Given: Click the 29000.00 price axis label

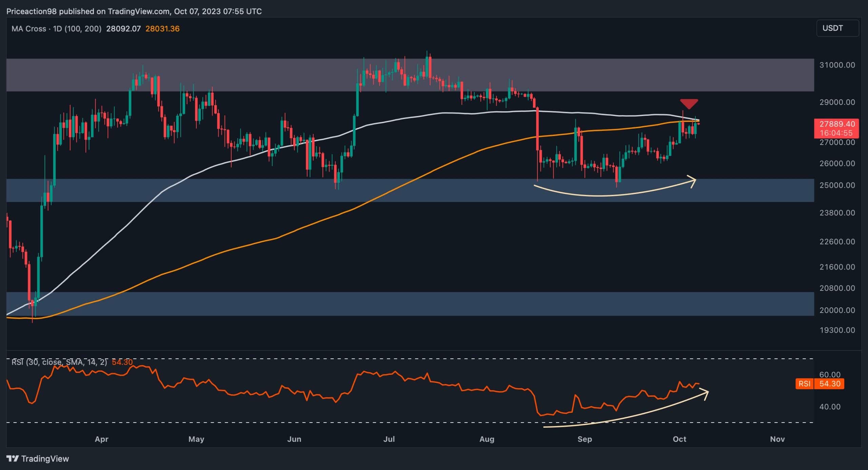Looking at the screenshot, I should tap(837, 102).
